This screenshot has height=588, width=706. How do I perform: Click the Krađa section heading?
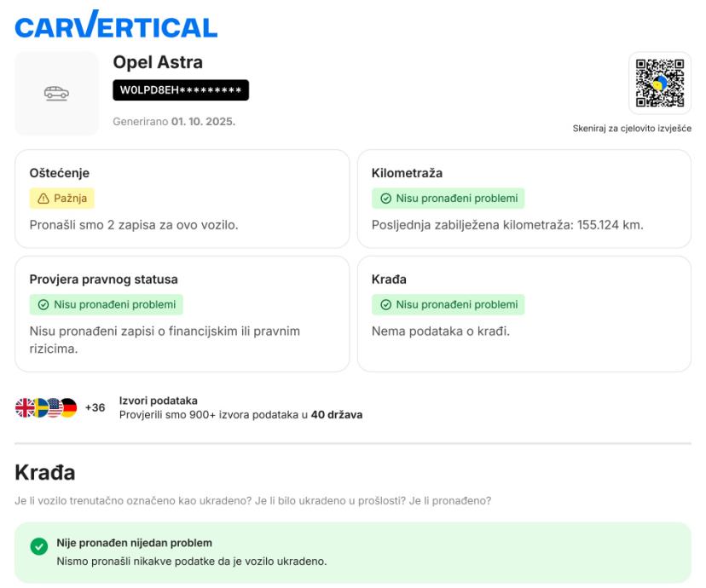45,472
